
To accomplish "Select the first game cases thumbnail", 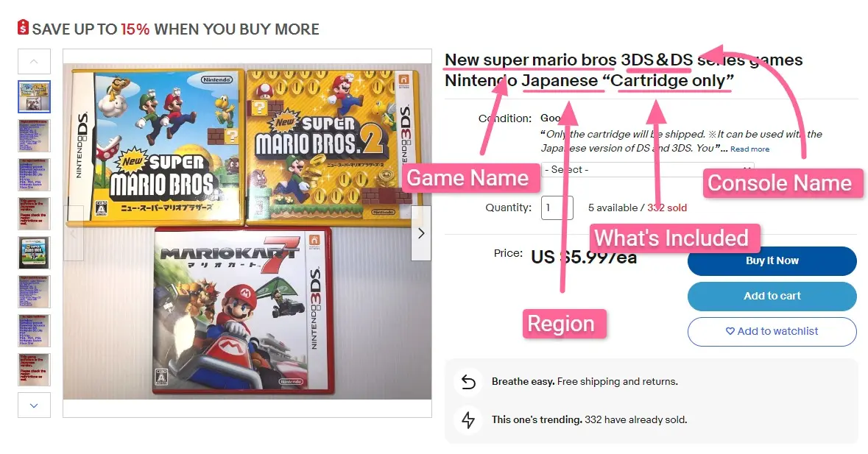I will click(34, 97).
